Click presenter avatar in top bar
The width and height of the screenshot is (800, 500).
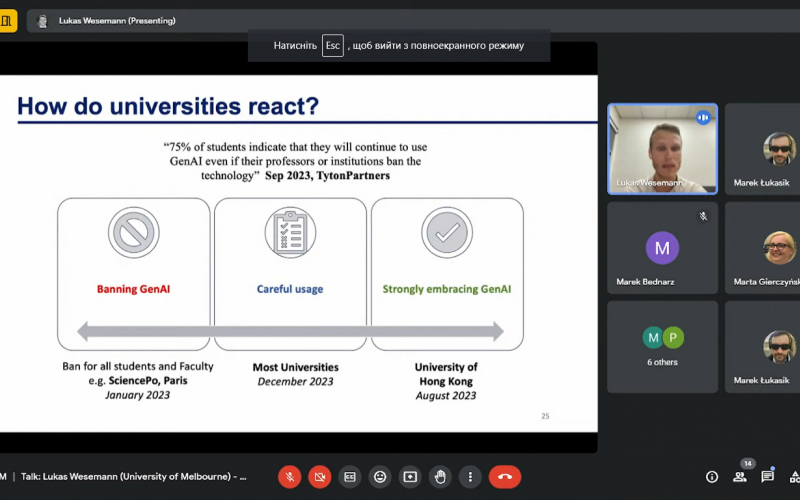click(x=43, y=21)
